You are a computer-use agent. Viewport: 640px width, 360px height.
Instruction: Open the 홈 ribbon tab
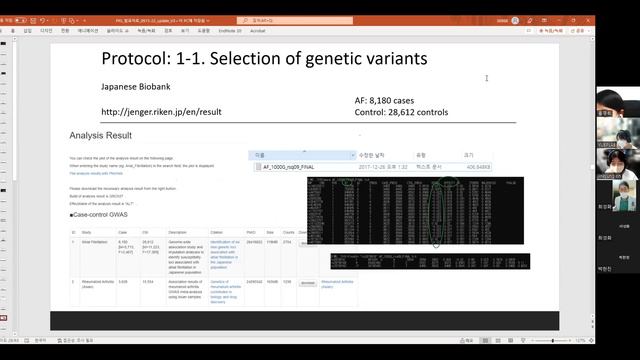(x=13, y=31)
